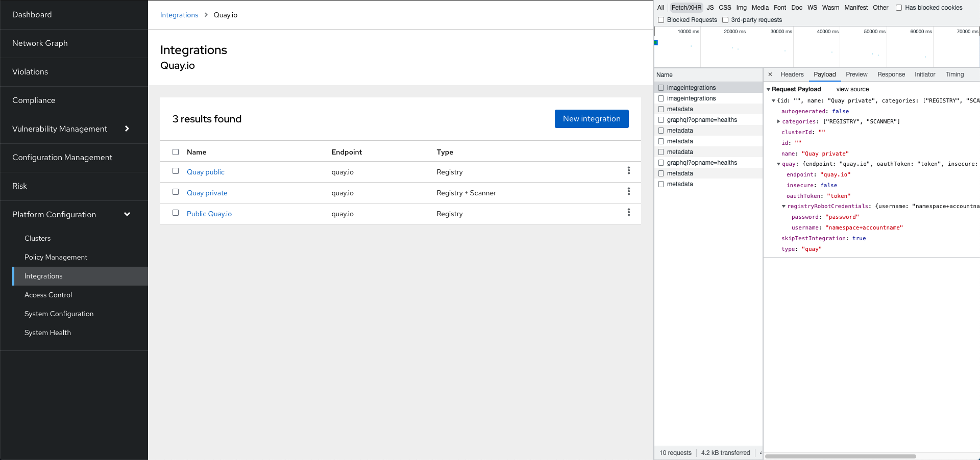Screen dimensions: 980x460
Task: Filter network requests by All
Action: (660, 8)
